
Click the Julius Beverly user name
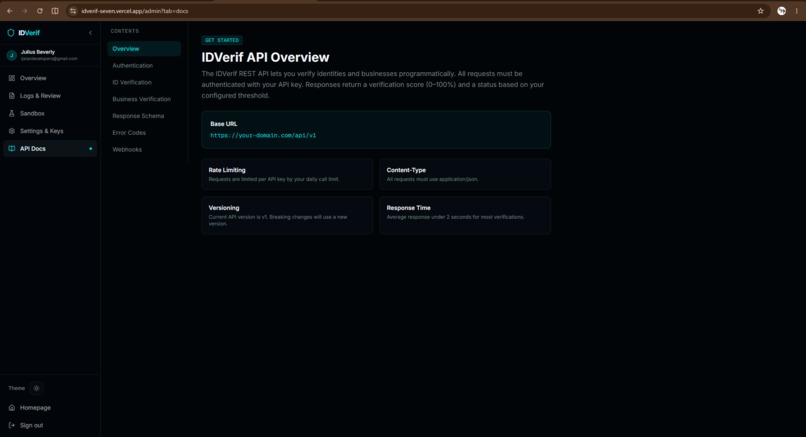(38, 52)
